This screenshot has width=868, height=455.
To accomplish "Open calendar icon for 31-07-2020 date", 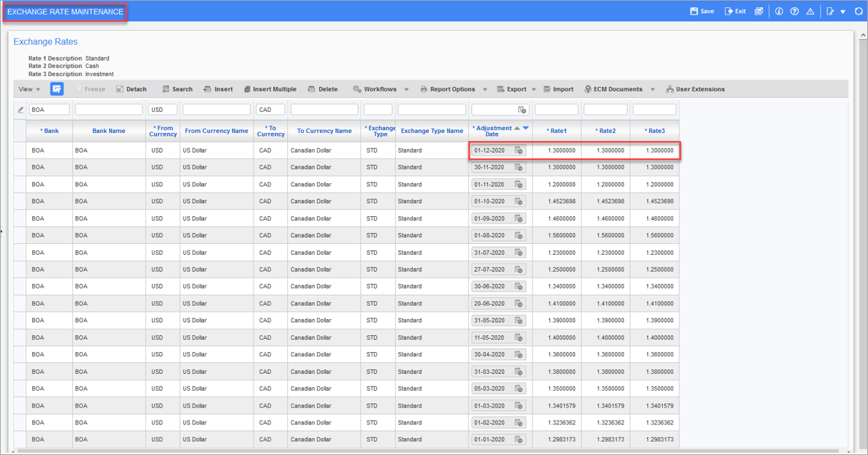I will click(x=519, y=253).
